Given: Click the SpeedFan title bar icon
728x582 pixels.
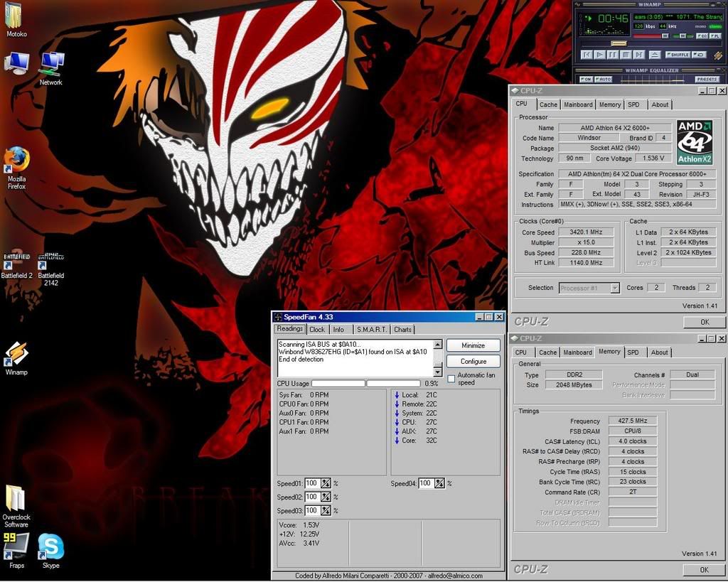Looking at the screenshot, I should click(278, 317).
